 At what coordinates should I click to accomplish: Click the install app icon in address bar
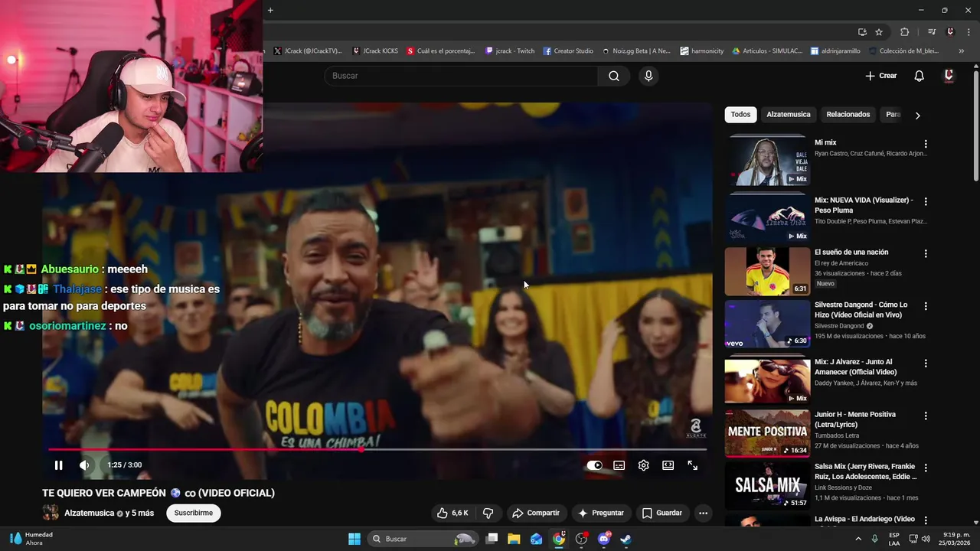point(862,32)
